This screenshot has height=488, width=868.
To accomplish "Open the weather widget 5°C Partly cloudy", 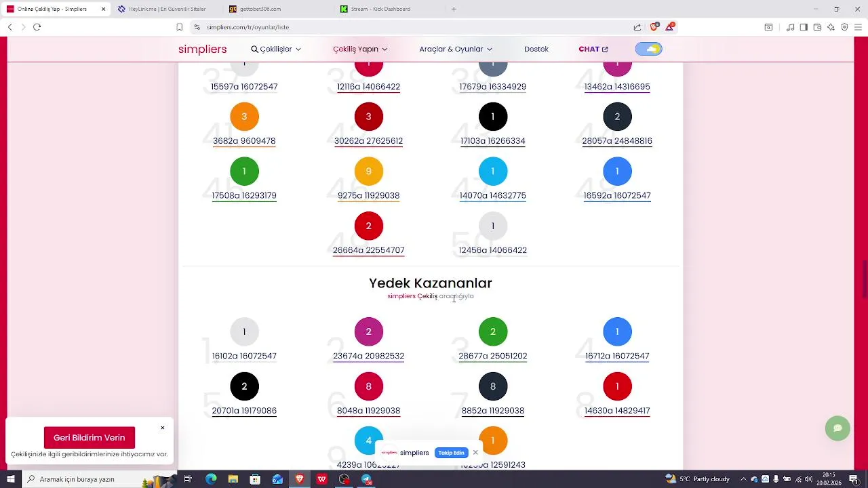I will (698, 479).
